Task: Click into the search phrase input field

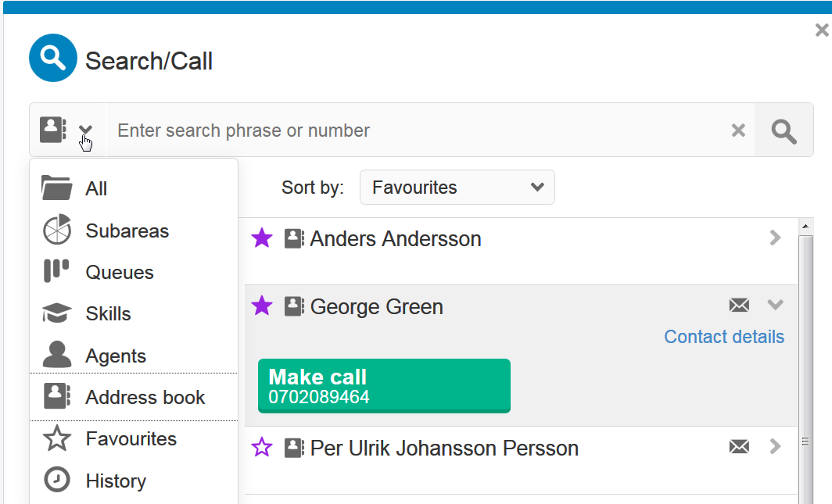Action: (x=414, y=130)
